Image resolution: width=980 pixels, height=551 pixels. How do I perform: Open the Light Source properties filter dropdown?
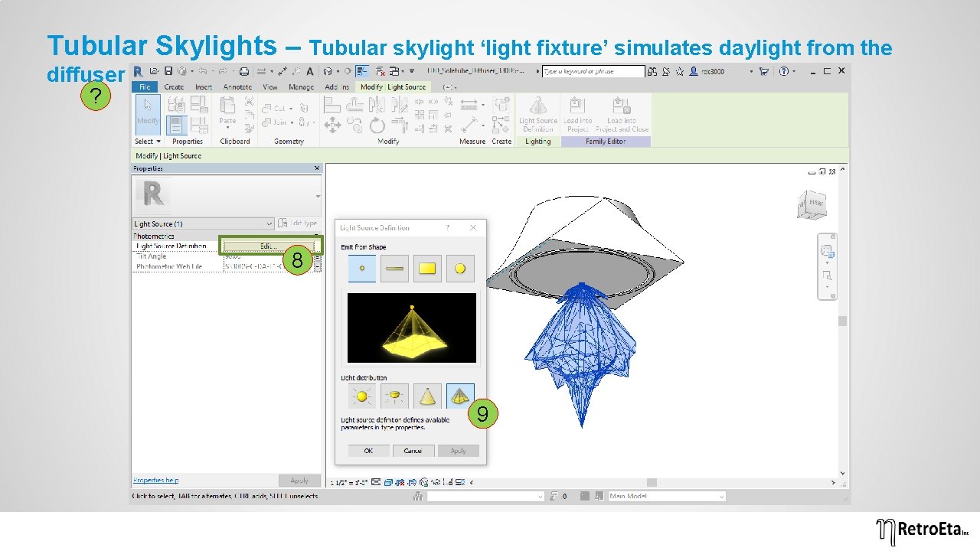point(269,223)
